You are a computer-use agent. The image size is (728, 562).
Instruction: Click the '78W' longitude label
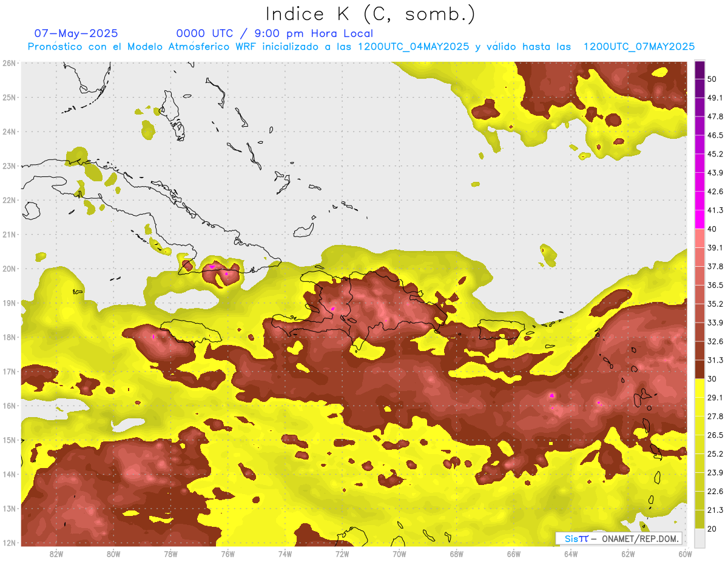tap(170, 554)
